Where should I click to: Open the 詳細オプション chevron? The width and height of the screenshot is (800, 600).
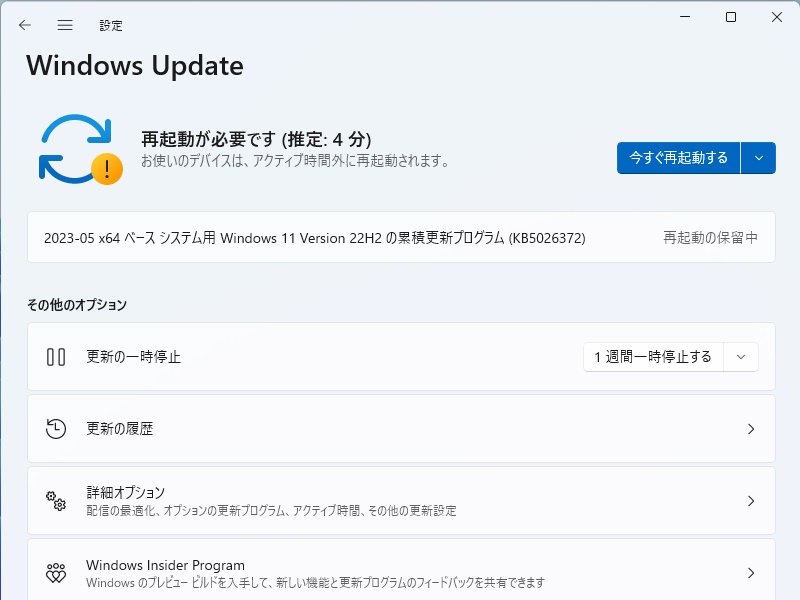751,501
